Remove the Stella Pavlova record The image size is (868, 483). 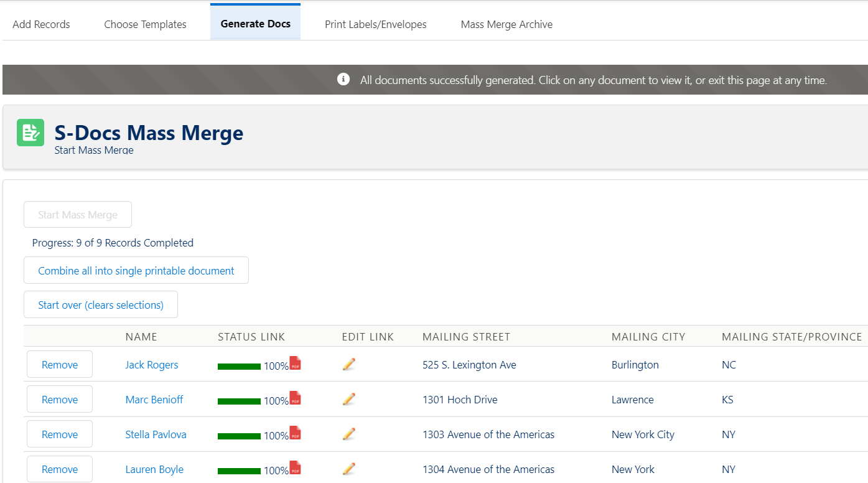[x=60, y=434]
